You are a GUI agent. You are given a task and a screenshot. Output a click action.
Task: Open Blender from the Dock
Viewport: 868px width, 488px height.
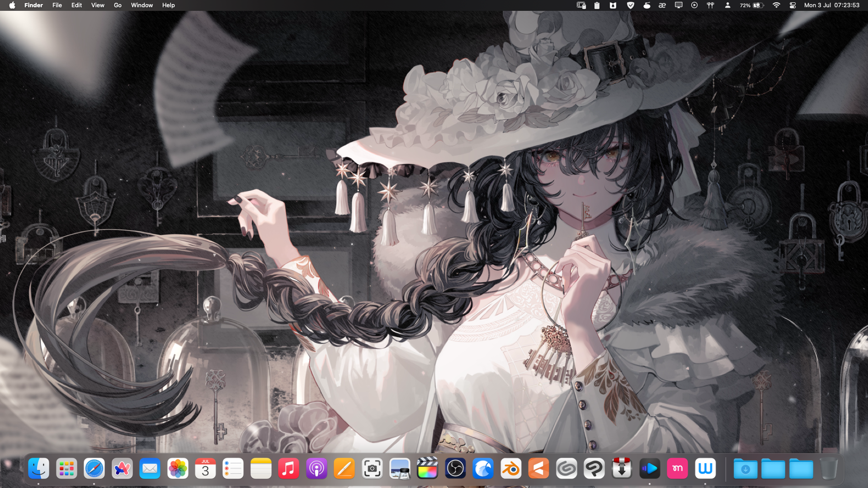(511, 469)
